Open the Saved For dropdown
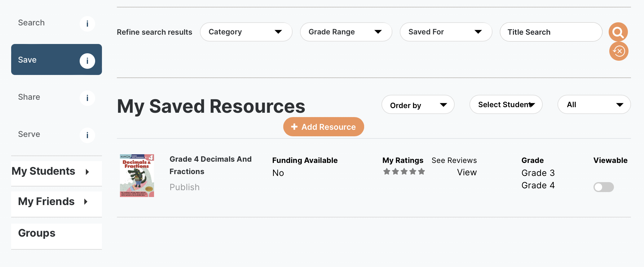Viewport: 644px width, 267px height. (446, 32)
